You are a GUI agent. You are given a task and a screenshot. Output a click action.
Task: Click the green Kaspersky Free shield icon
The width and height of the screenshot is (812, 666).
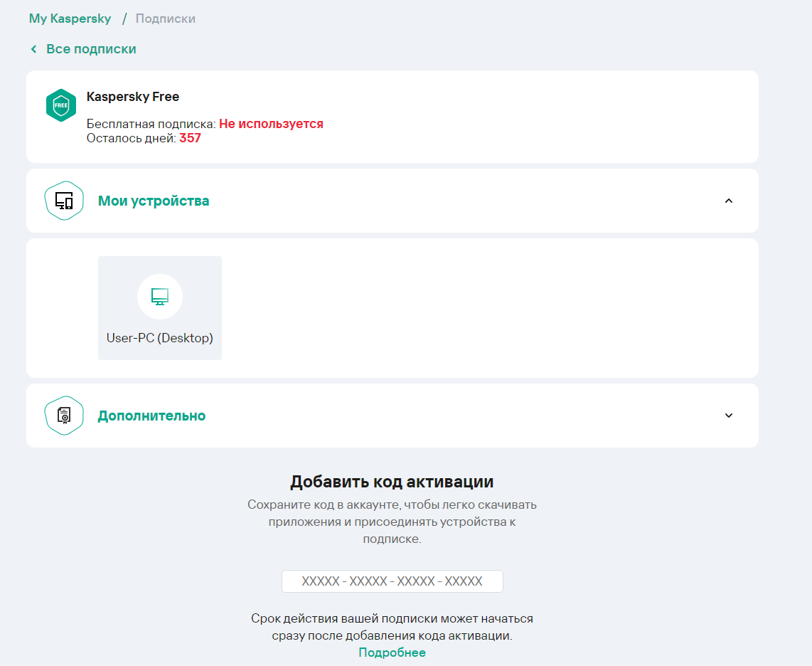pyautogui.click(x=61, y=105)
